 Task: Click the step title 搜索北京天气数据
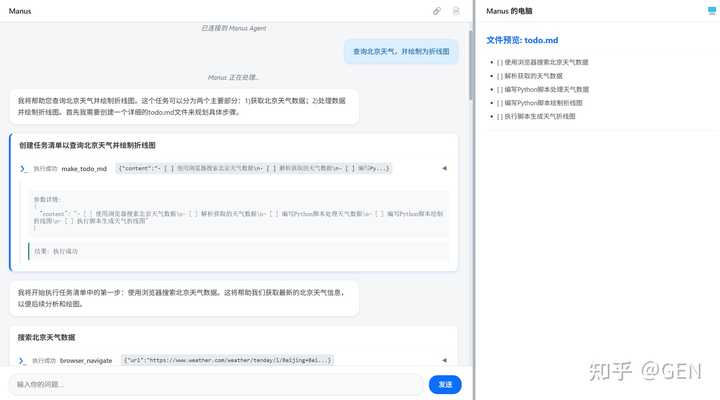(x=46, y=338)
